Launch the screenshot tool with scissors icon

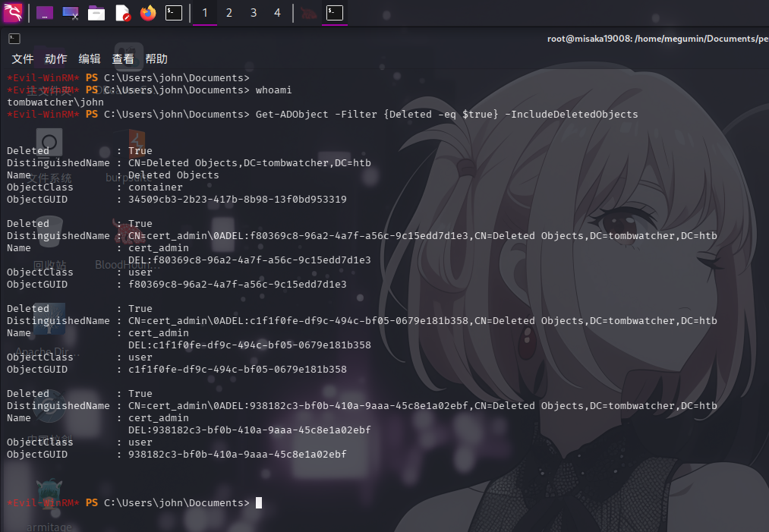(71, 13)
